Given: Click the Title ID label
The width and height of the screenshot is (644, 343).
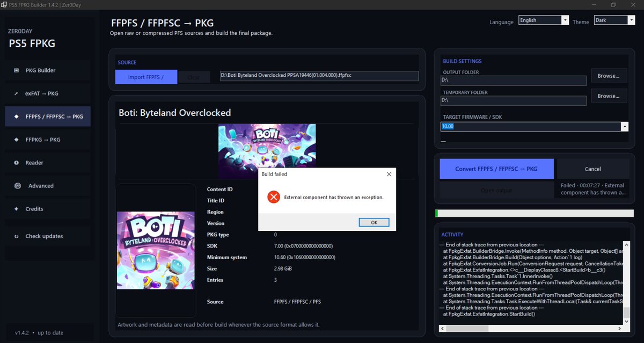Looking at the screenshot, I should point(216,201).
